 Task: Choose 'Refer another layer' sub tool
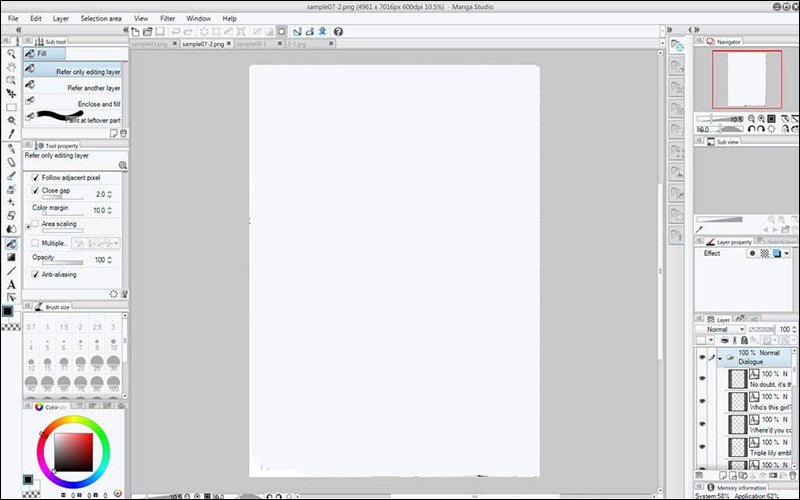[72, 87]
